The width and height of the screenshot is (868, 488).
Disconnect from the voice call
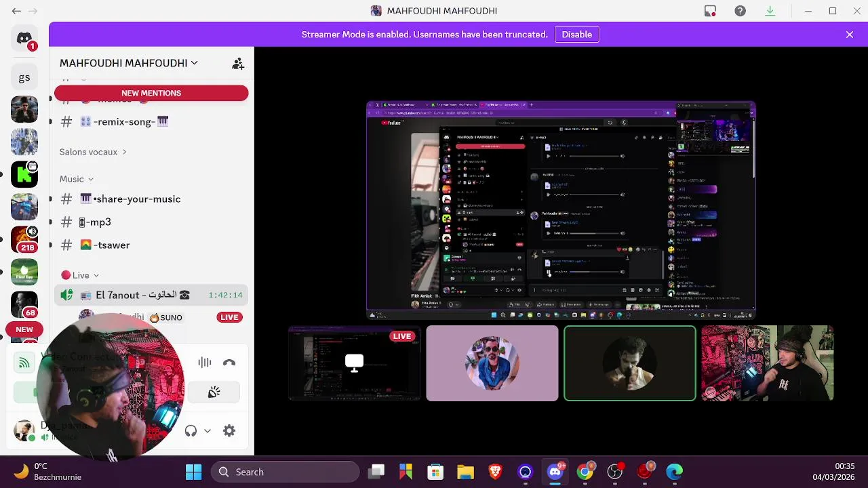[x=229, y=363]
